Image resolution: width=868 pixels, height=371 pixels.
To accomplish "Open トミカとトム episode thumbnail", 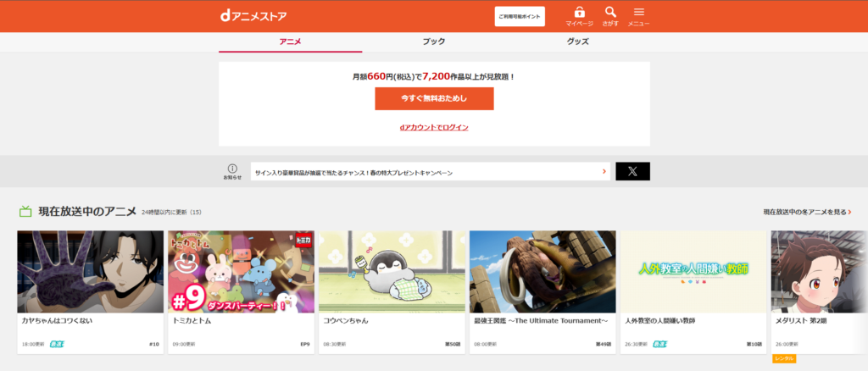I will pyautogui.click(x=241, y=271).
